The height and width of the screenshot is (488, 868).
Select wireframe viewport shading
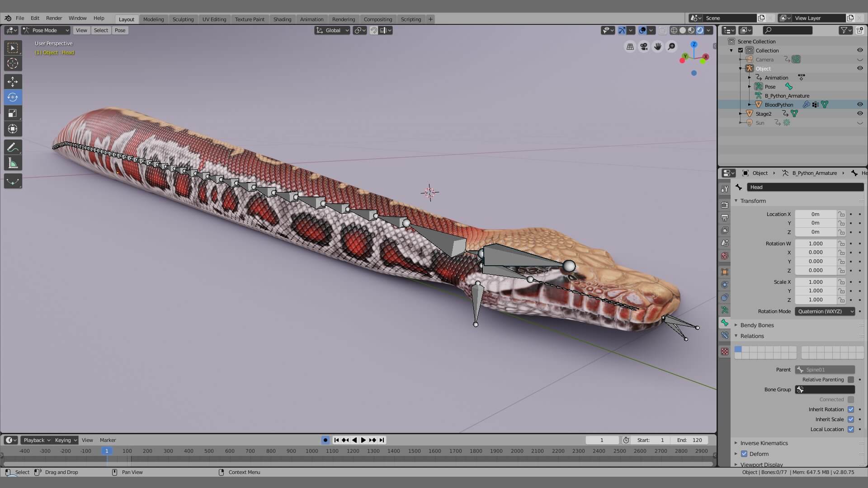pyautogui.click(x=674, y=30)
